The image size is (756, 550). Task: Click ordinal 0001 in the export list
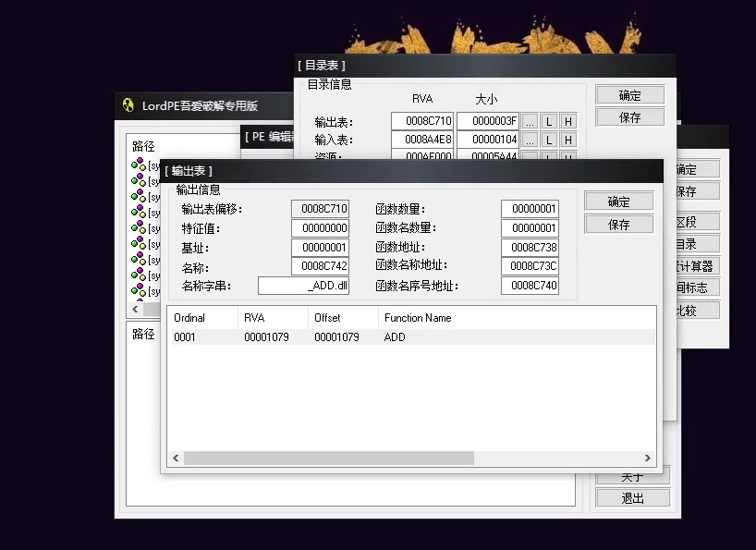pos(185,337)
